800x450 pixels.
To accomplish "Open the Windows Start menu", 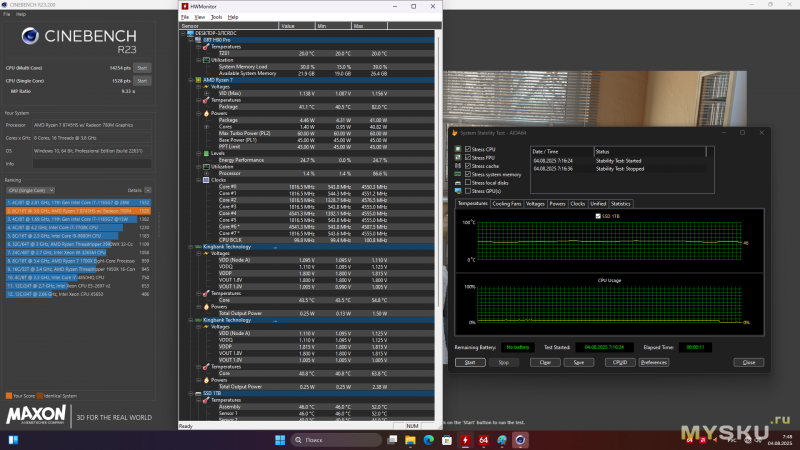I will (x=280, y=440).
